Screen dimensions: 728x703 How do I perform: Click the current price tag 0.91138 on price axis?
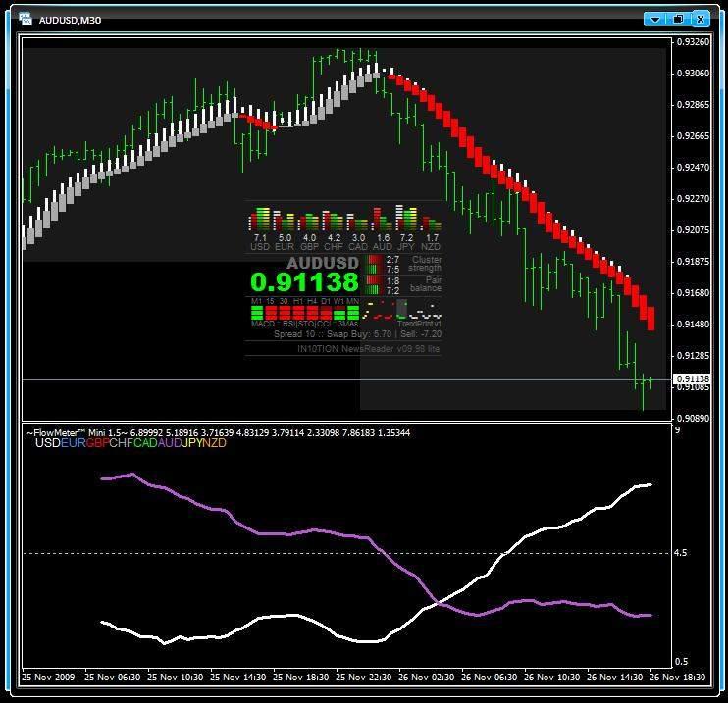click(x=693, y=379)
